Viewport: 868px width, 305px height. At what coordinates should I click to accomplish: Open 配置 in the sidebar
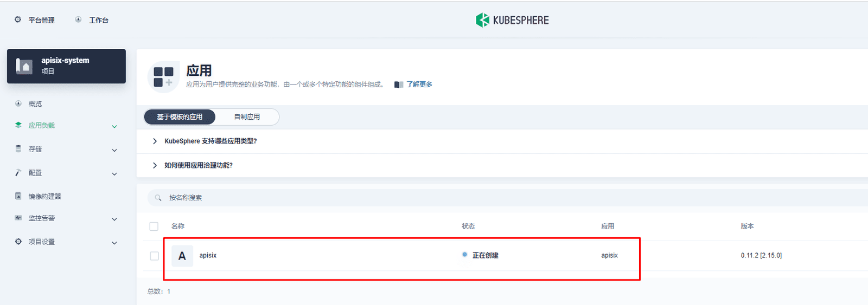[35, 173]
